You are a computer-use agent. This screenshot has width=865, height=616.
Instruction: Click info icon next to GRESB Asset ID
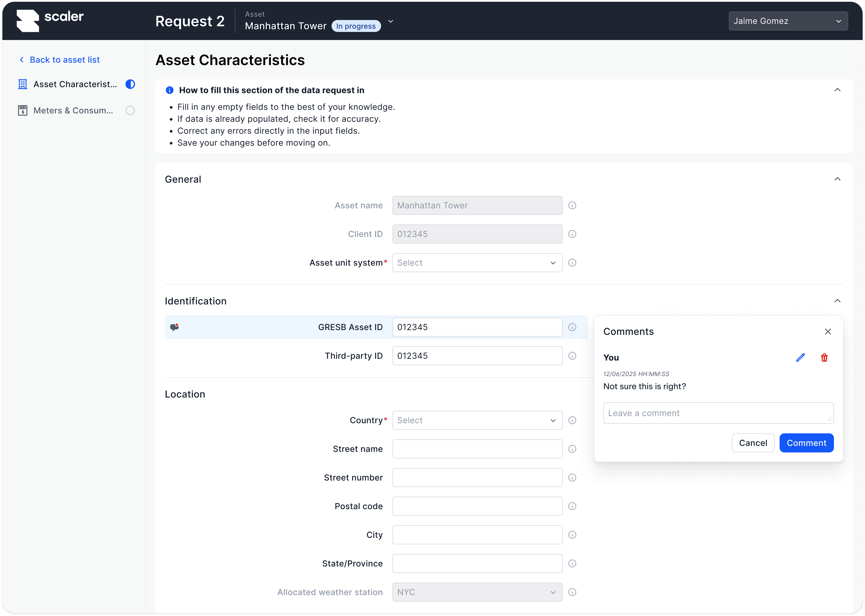[572, 327]
